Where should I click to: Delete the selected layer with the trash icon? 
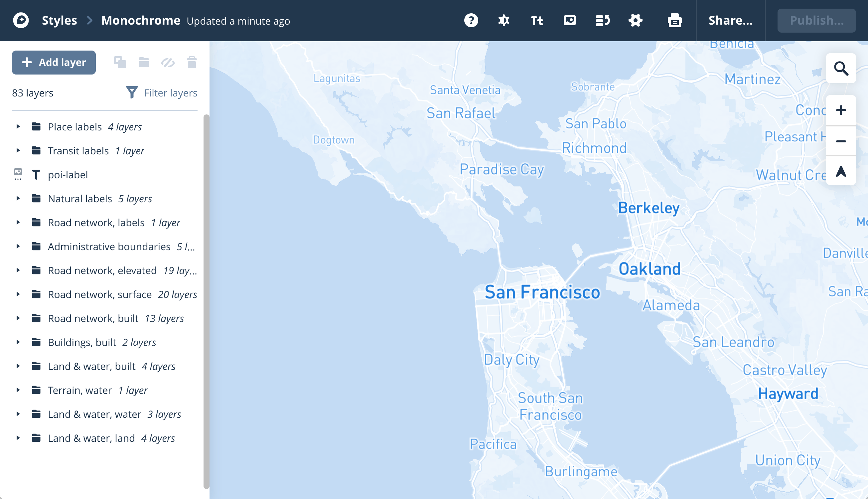(192, 63)
